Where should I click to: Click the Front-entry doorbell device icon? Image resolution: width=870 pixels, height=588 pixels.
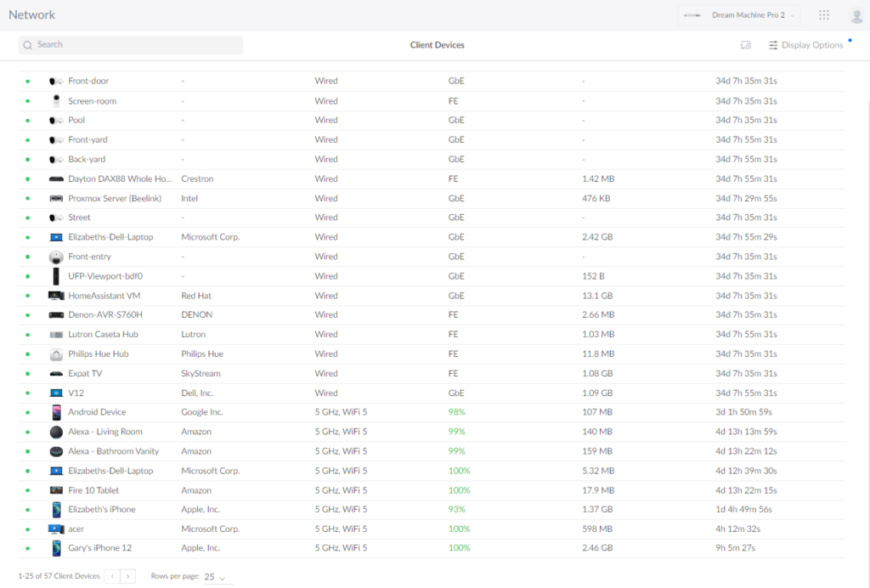tap(56, 257)
